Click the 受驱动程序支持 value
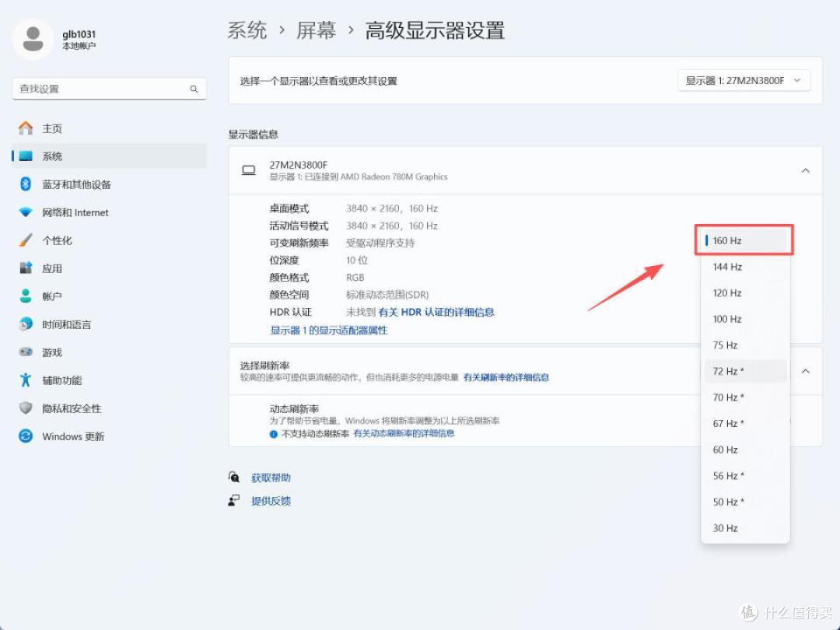Image resolution: width=840 pixels, height=630 pixels. [380, 243]
